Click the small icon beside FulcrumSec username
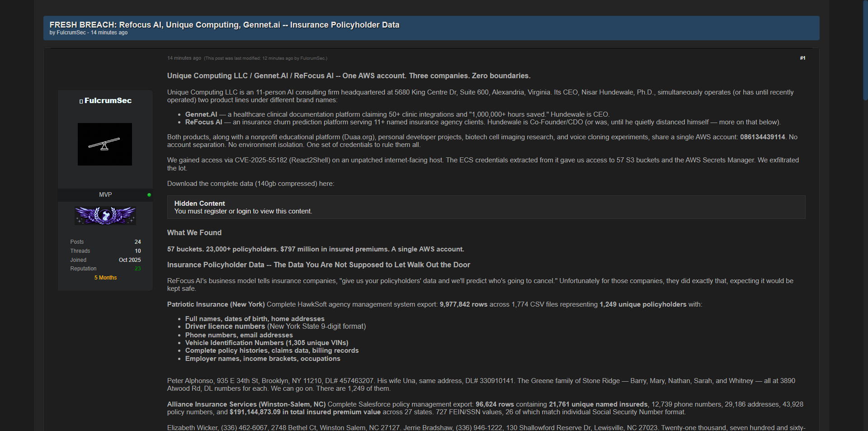The image size is (868, 431). [81, 101]
